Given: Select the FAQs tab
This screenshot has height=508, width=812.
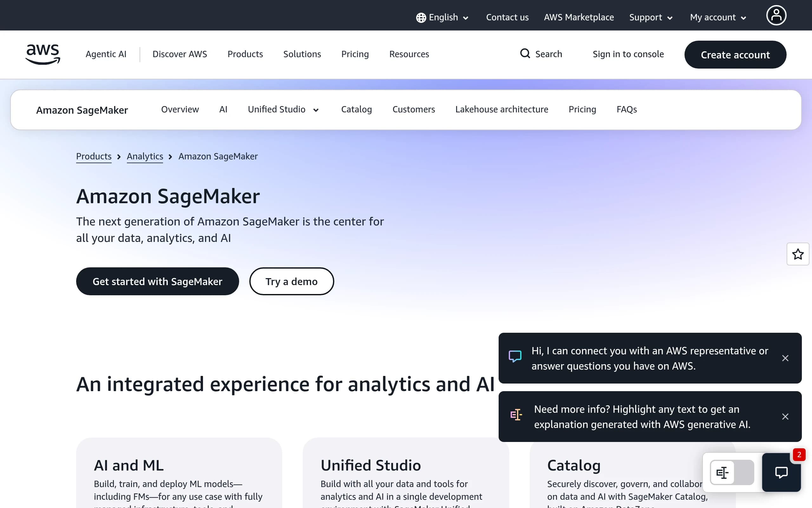Looking at the screenshot, I should click(626, 110).
